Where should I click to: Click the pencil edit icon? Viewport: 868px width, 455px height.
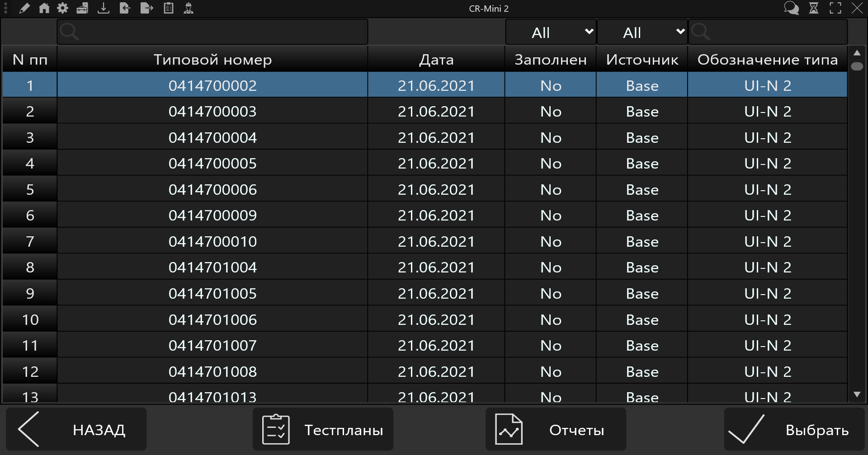(x=24, y=8)
